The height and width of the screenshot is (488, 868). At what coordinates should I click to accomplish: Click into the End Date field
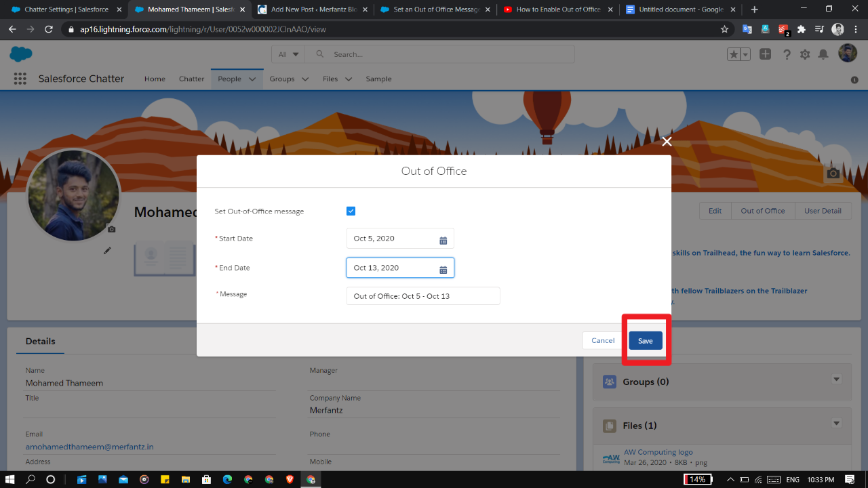click(x=400, y=268)
